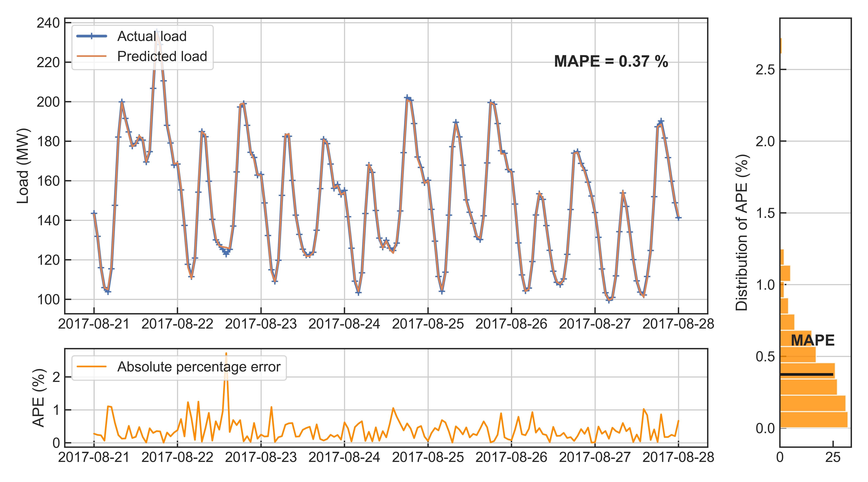Click the 140 tick label on load axis

[48, 220]
